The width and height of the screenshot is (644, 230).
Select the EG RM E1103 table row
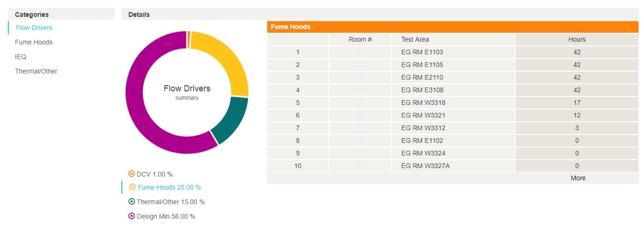click(x=422, y=52)
